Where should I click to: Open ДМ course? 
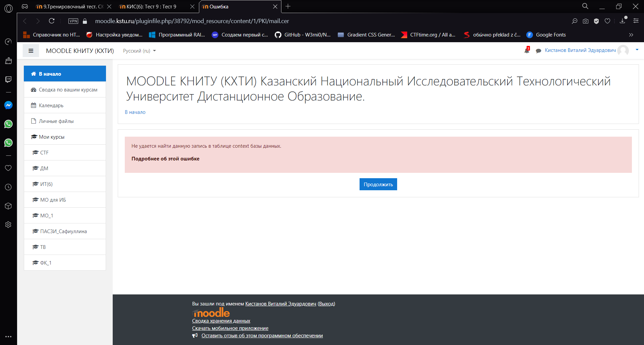coord(65,168)
